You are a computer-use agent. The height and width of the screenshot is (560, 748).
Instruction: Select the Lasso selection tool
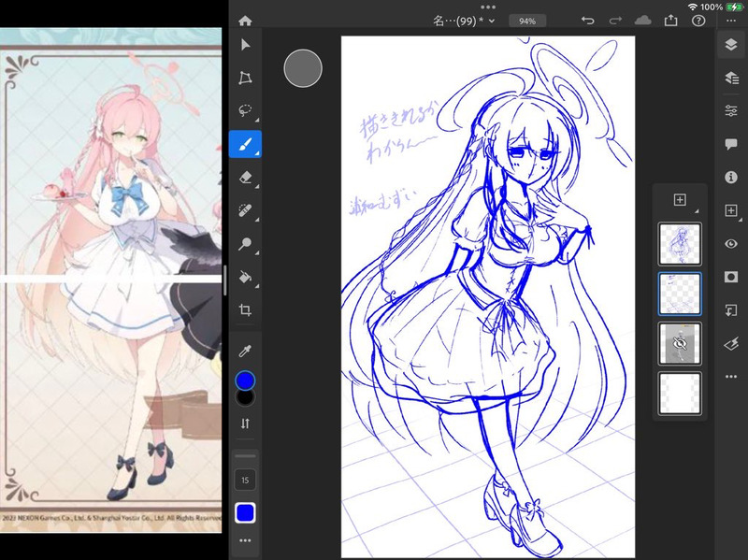coord(245,110)
